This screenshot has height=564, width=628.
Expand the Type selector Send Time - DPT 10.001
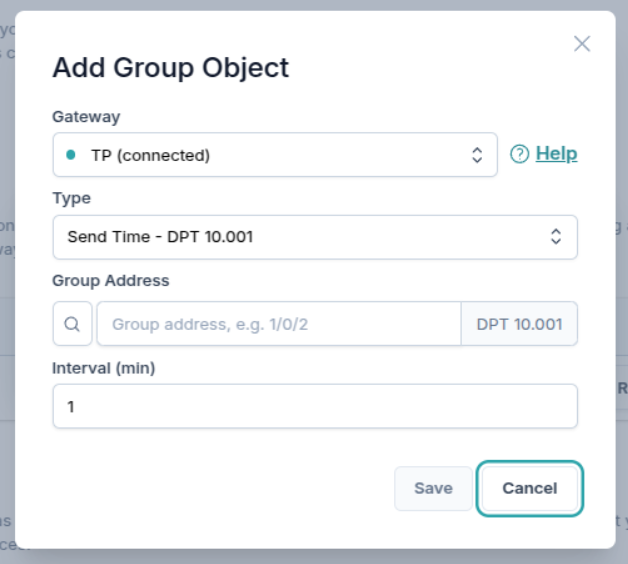click(300, 237)
